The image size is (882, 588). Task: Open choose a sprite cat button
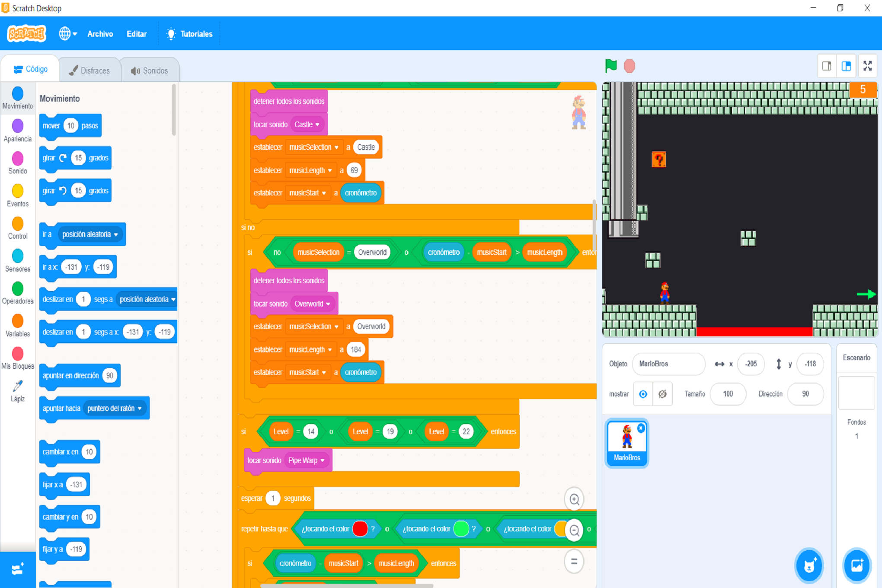[809, 565]
